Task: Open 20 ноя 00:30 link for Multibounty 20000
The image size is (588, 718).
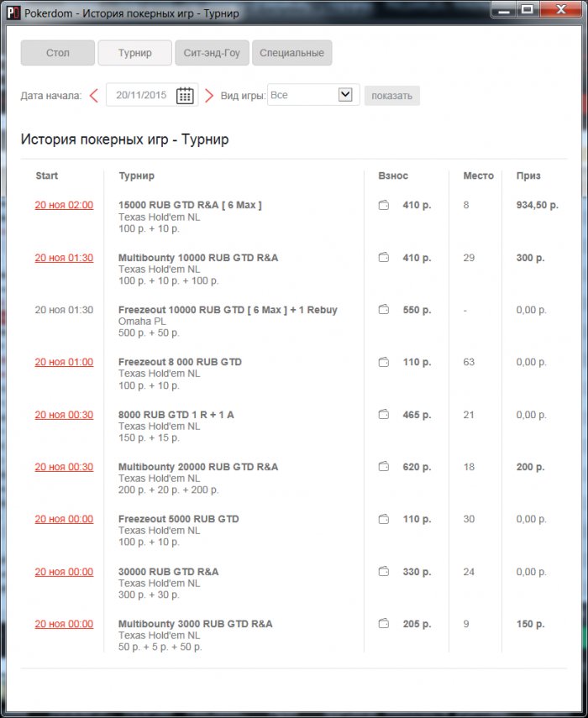Action: pos(64,467)
